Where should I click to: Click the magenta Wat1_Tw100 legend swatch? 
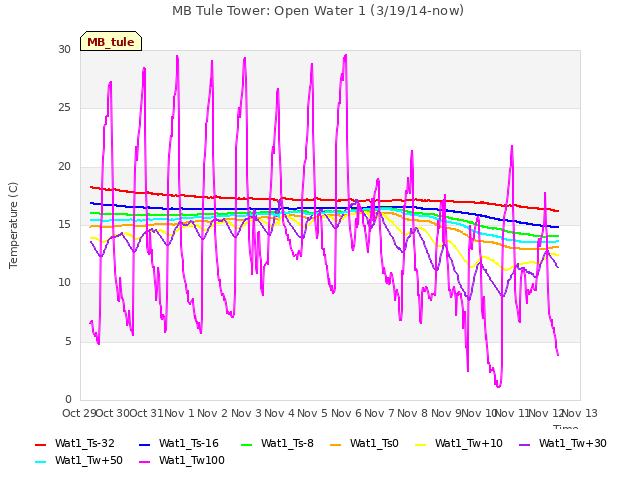[x=144, y=462]
